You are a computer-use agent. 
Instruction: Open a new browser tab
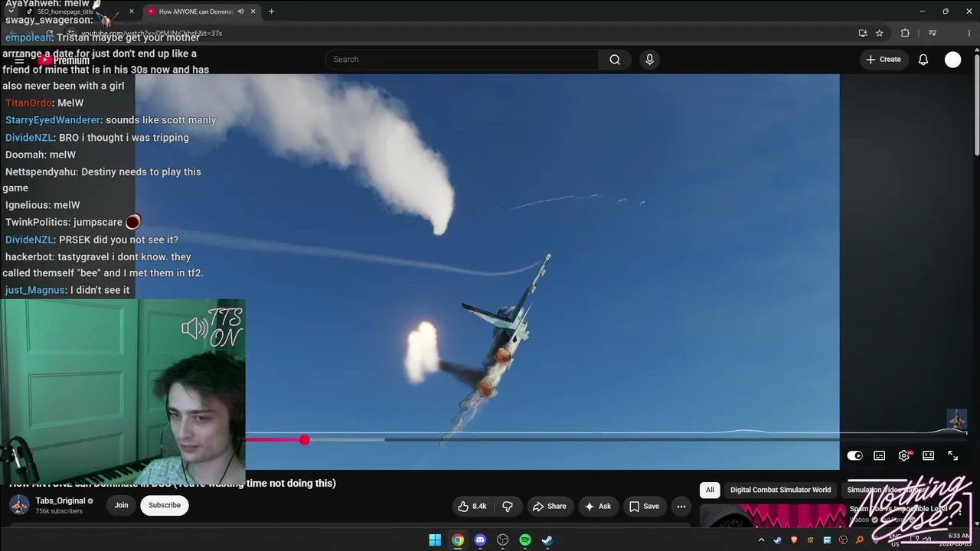(x=271, y=11)
